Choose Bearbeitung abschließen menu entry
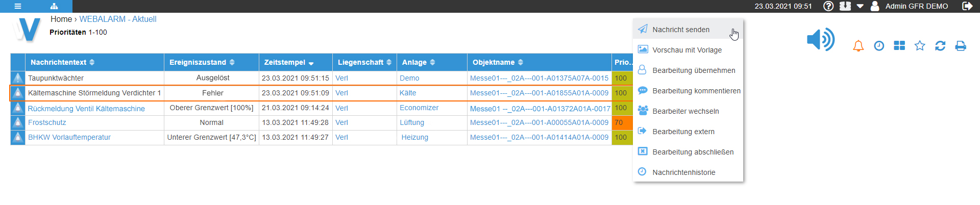This screenshot has height=205, width=980. coord(693,152)
